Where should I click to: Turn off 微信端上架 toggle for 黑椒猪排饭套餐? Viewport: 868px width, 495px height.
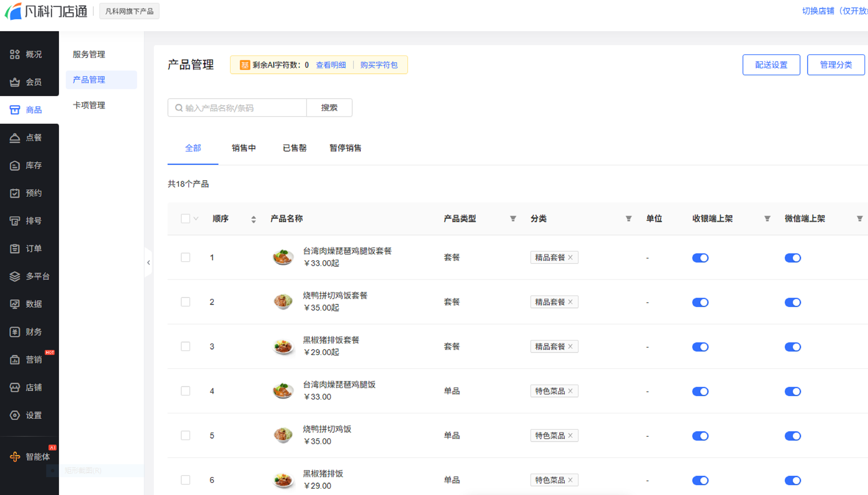[792, 347]
